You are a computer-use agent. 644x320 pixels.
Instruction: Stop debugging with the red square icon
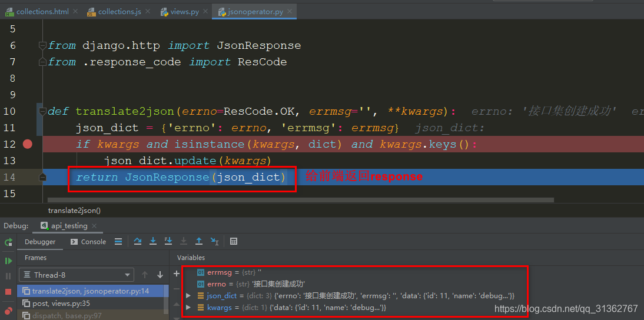coord(8,292)
